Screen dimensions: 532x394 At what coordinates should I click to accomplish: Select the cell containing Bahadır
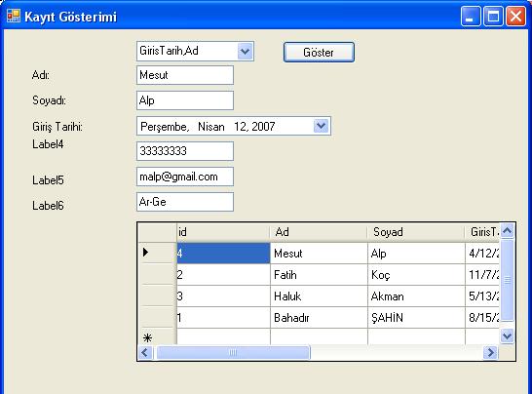point(319,318)
